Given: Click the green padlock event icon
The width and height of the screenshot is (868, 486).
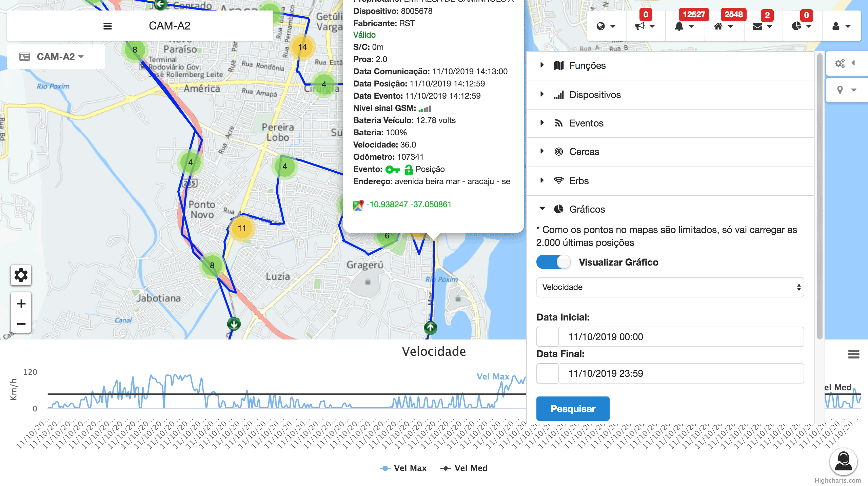Looking at the screenshot, I should 408,169.
